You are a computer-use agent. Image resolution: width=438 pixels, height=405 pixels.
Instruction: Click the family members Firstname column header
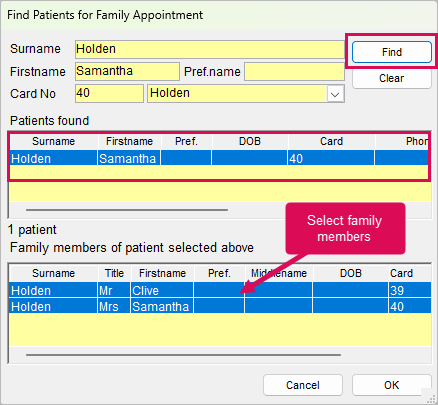(x=162, y=273)
